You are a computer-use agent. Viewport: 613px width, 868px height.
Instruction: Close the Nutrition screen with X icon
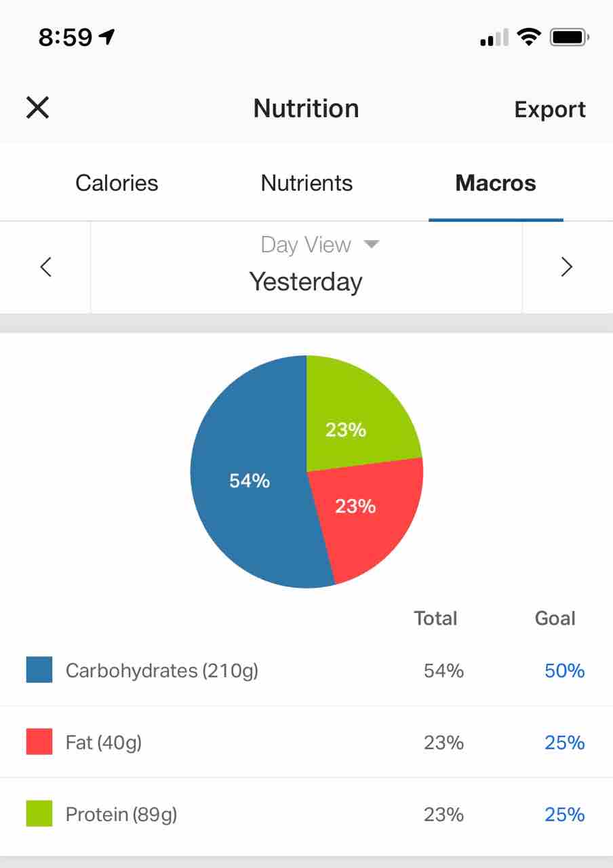pos(37,107)
